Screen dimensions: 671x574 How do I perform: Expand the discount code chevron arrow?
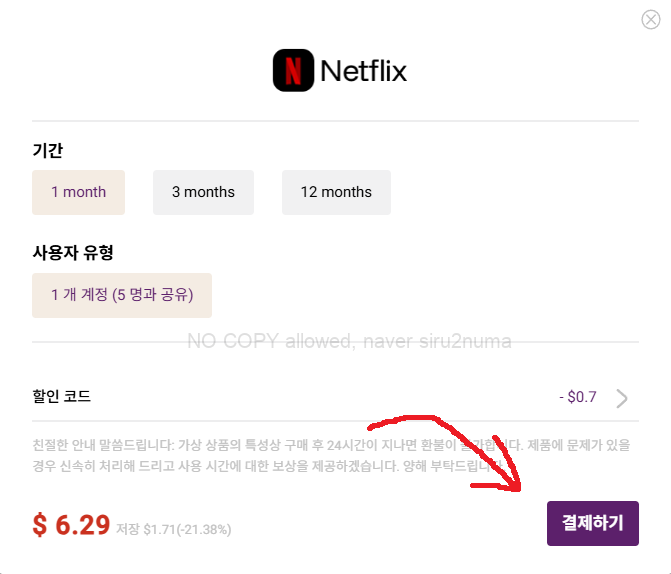(x=622, y=398)
